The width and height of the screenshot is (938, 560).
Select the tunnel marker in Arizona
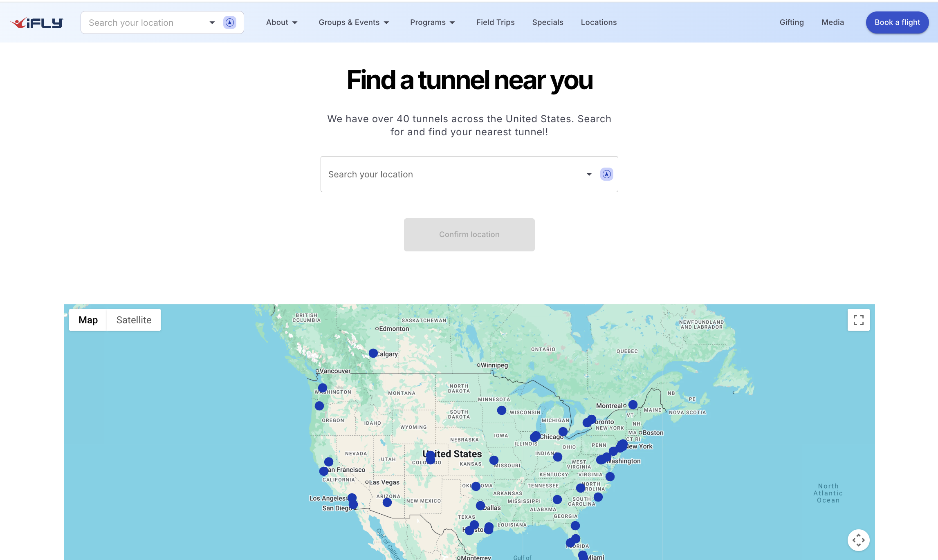(387, 502)
